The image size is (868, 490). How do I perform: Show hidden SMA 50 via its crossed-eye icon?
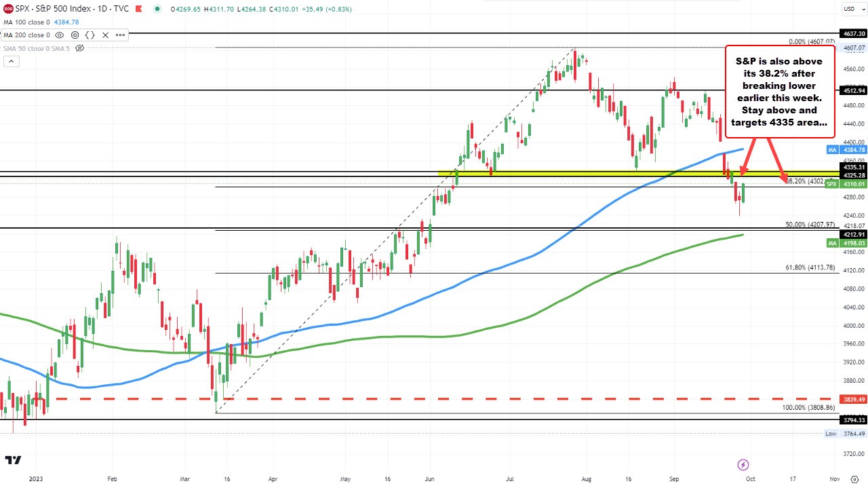[x=79, y=48]
